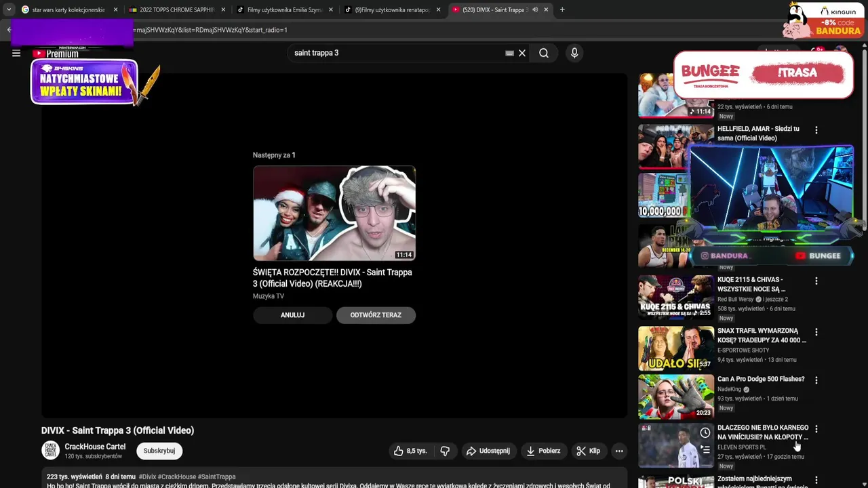Click the magnifier search button
This screenshot has width=868, height=488.
(544, 53)
